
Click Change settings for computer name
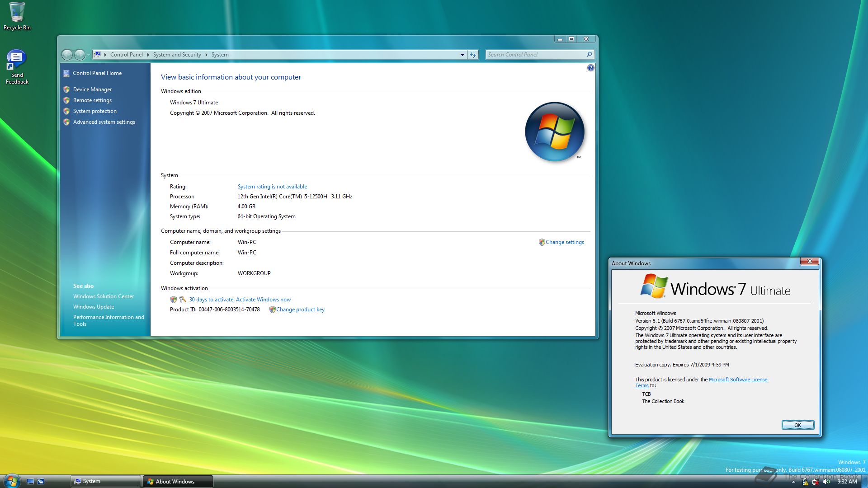(x=565, y=242)
